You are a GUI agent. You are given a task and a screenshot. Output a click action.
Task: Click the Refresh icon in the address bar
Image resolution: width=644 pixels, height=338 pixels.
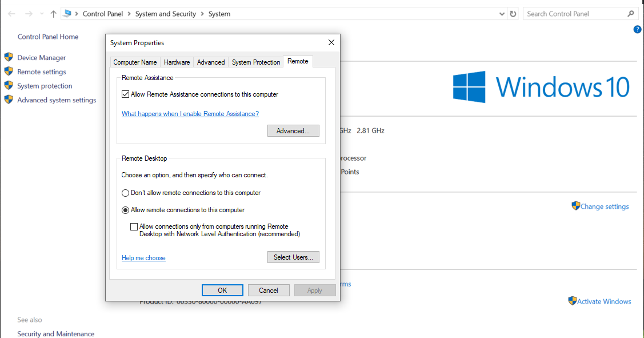tap(511, 13)
